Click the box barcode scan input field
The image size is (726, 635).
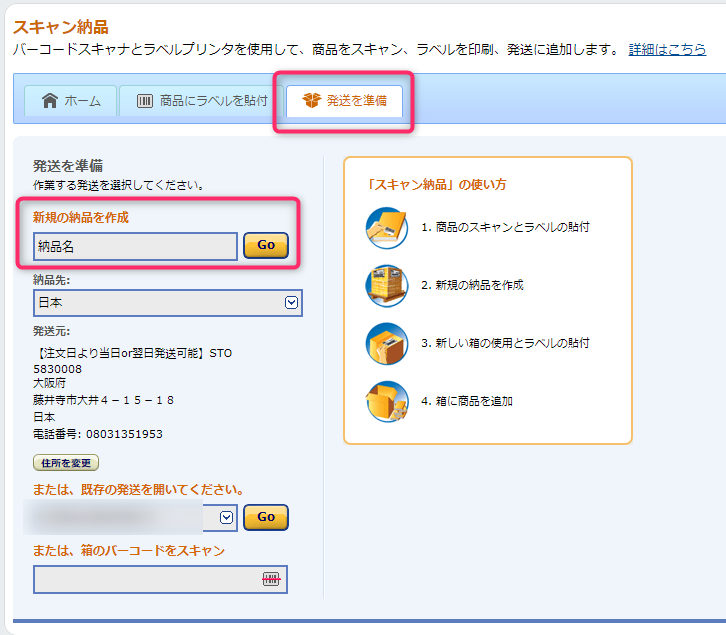pos(145,579)
